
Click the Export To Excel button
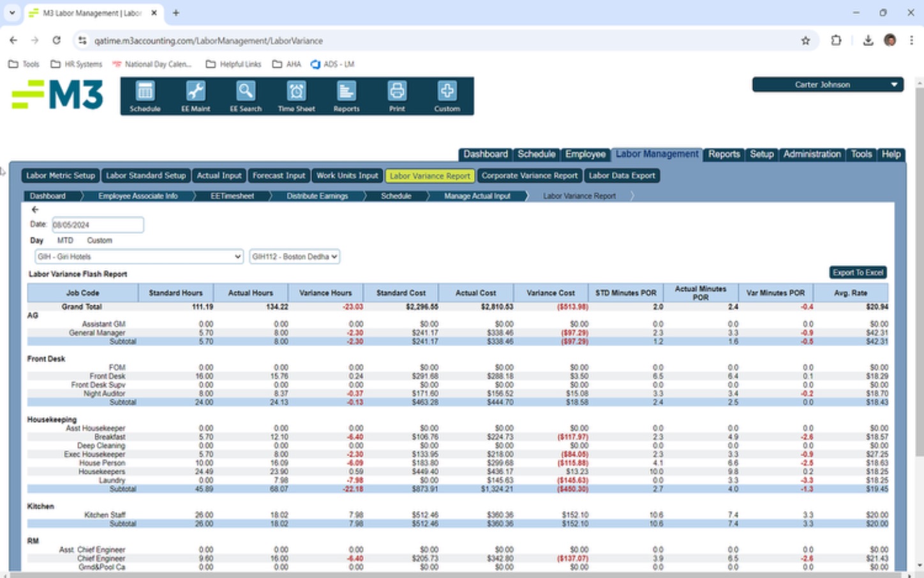tap(858, 273)
